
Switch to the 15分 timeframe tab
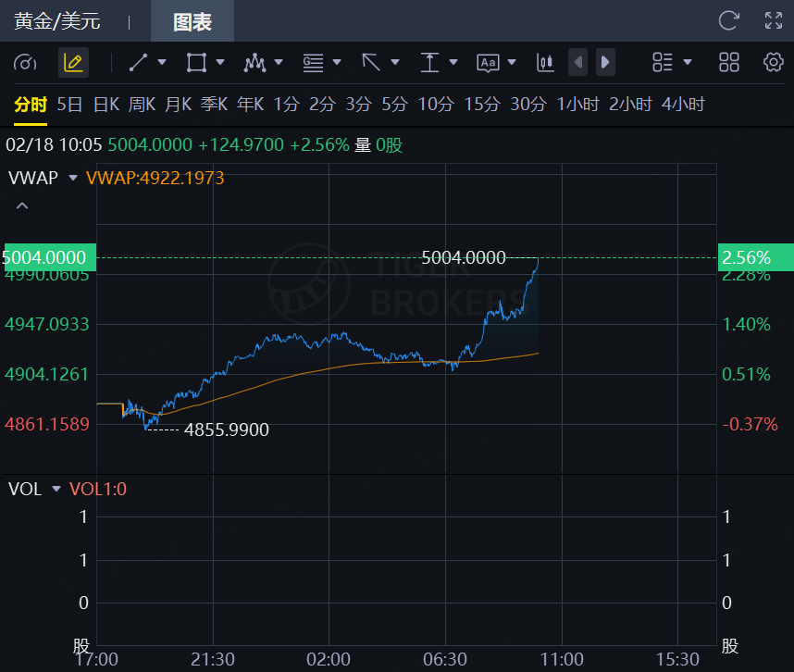point(481,105)
